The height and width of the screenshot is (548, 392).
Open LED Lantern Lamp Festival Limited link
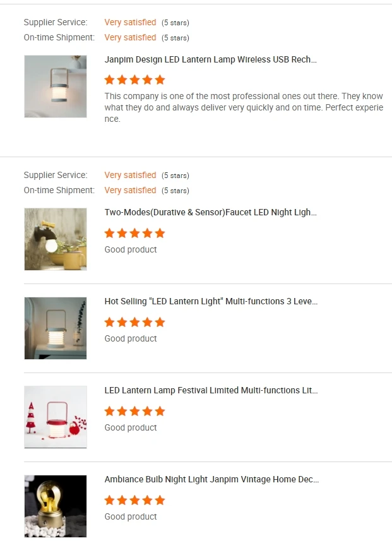click(x=211, y=391)
